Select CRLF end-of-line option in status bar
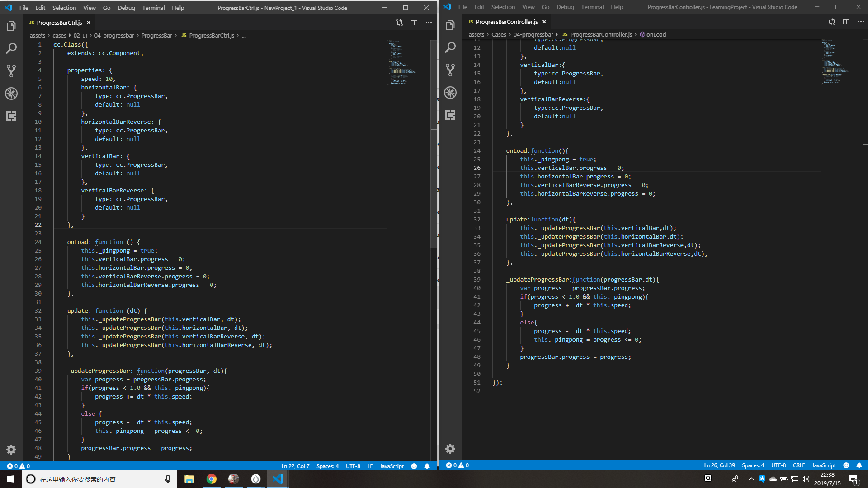The image size is (868, 488). click(798, 465)
